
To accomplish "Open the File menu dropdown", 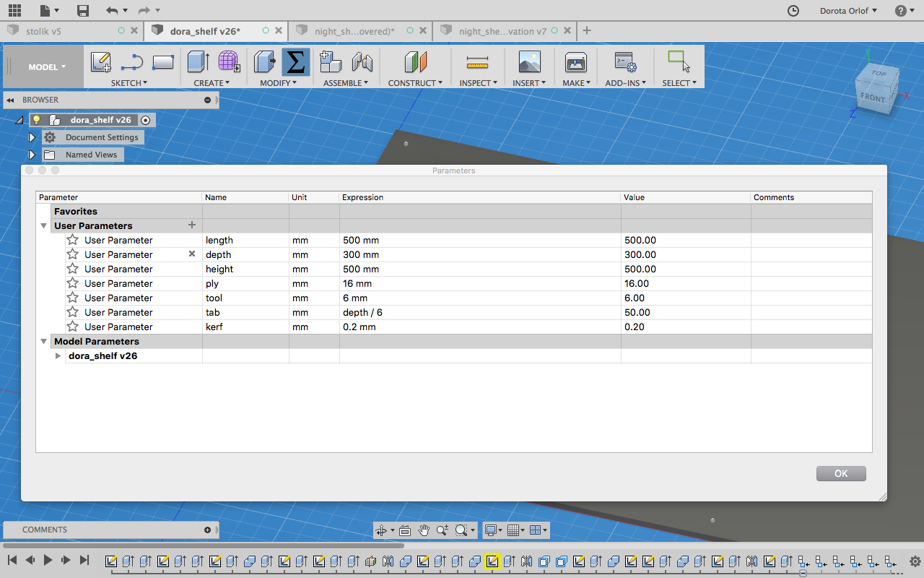I will coord(50,10).
